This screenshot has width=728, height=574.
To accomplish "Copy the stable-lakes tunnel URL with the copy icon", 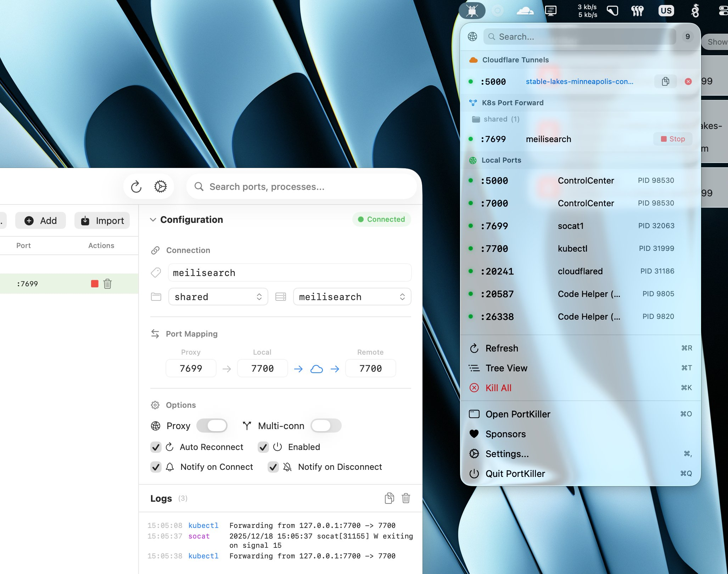I will click(665, 81).
